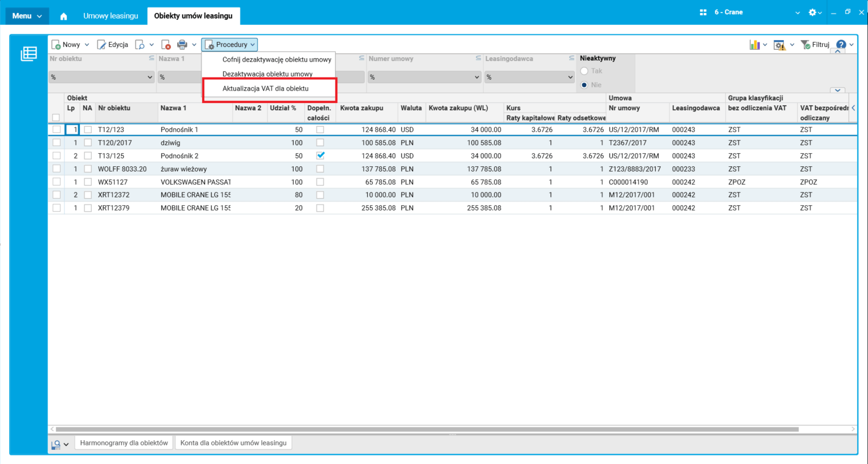Open the settings gear in title bar
868x464 pixels.
click(813, 12)
